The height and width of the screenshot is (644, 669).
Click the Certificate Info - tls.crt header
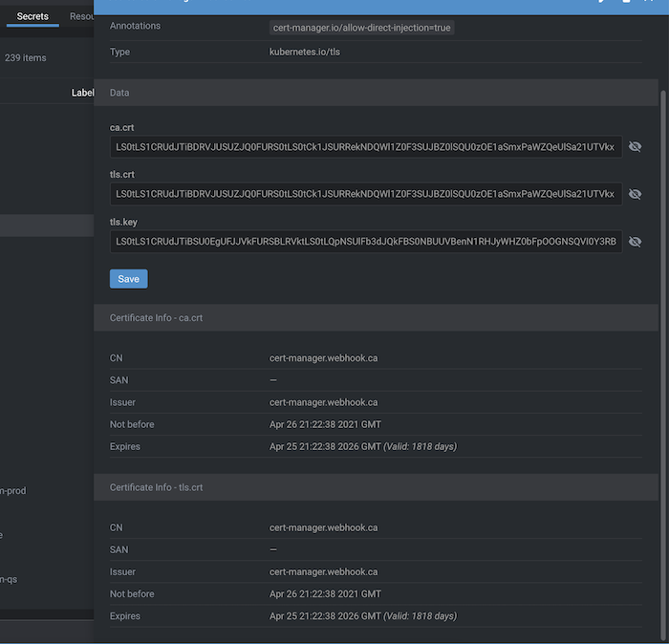click(x=376, y=487)
